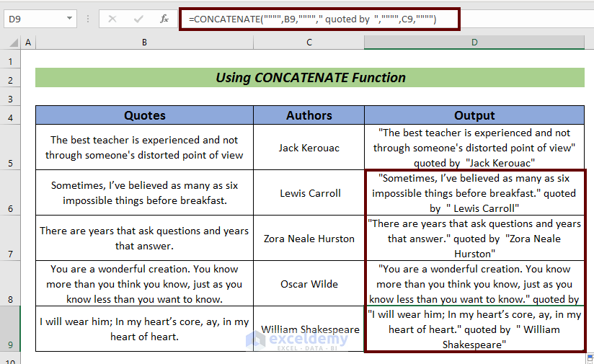Select column D header
The width and height of the screenshot is (594, 364).
[474, 43]
